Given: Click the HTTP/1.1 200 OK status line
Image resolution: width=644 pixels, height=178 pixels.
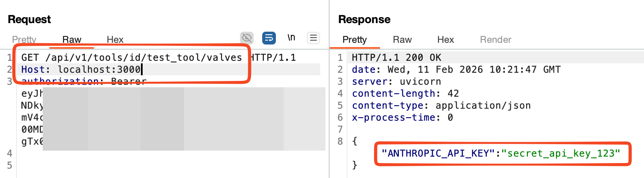Looking at the screenshot, I should pyautogui.click(x=397, y=58).
